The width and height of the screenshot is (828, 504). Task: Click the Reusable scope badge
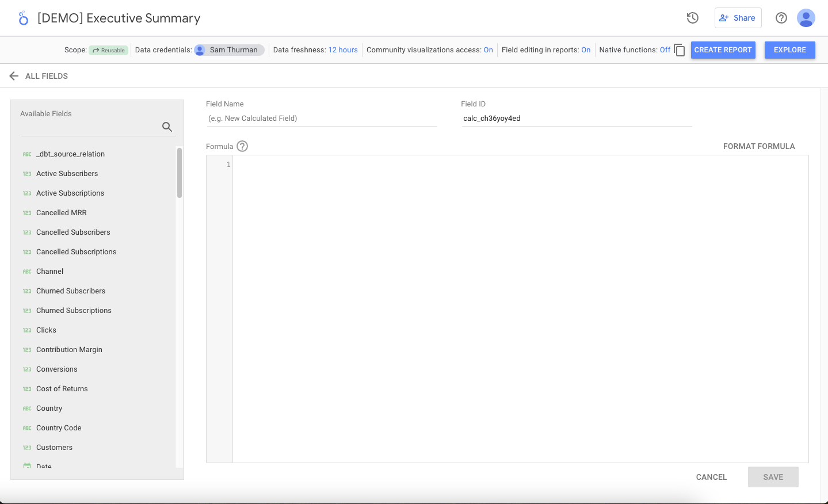(109, 50)
